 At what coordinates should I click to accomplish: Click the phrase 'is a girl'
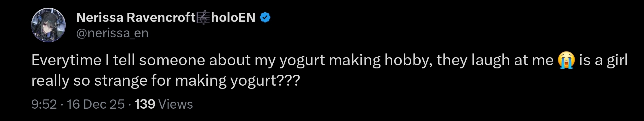[603, 61]
